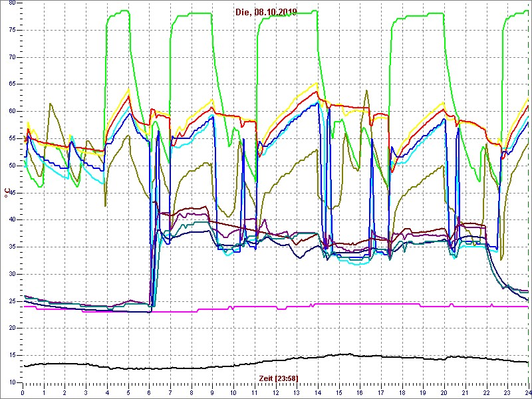Click green plateau top between hours 4 and 5

click(118, 11)
